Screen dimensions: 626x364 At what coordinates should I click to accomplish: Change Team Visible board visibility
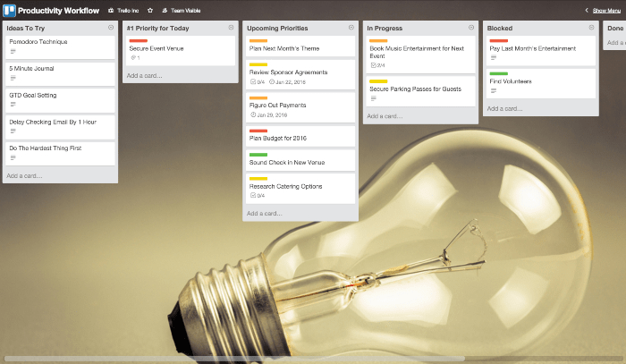(x=182, y=11)
